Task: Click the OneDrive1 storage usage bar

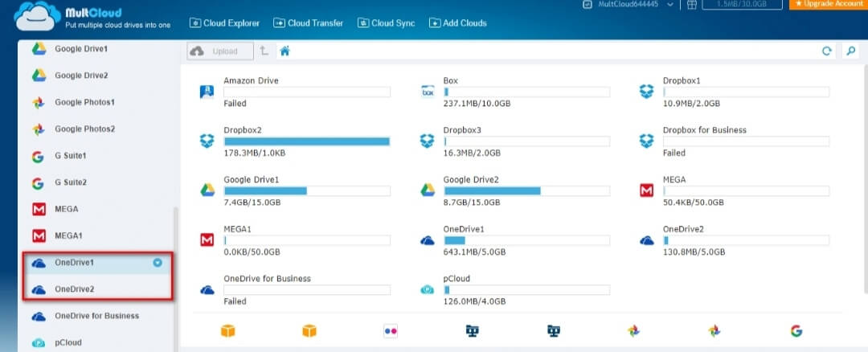Action: pyautogui.click(x=526, y=240)
